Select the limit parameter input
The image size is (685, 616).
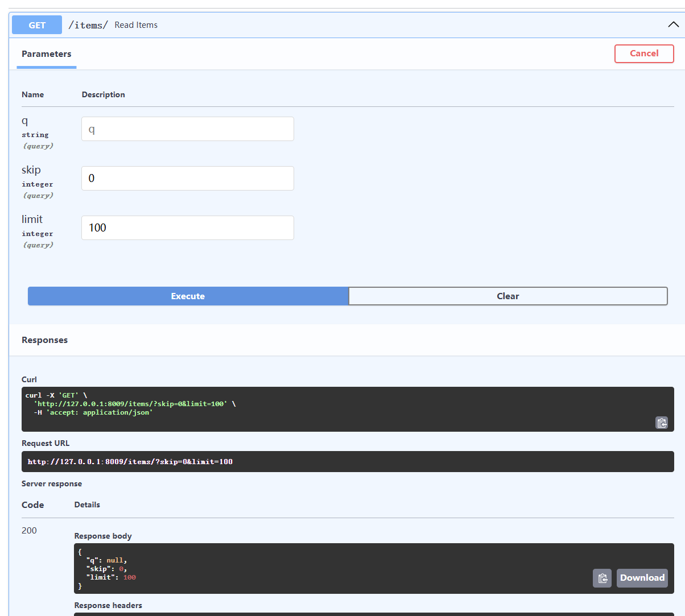[187, 228]
